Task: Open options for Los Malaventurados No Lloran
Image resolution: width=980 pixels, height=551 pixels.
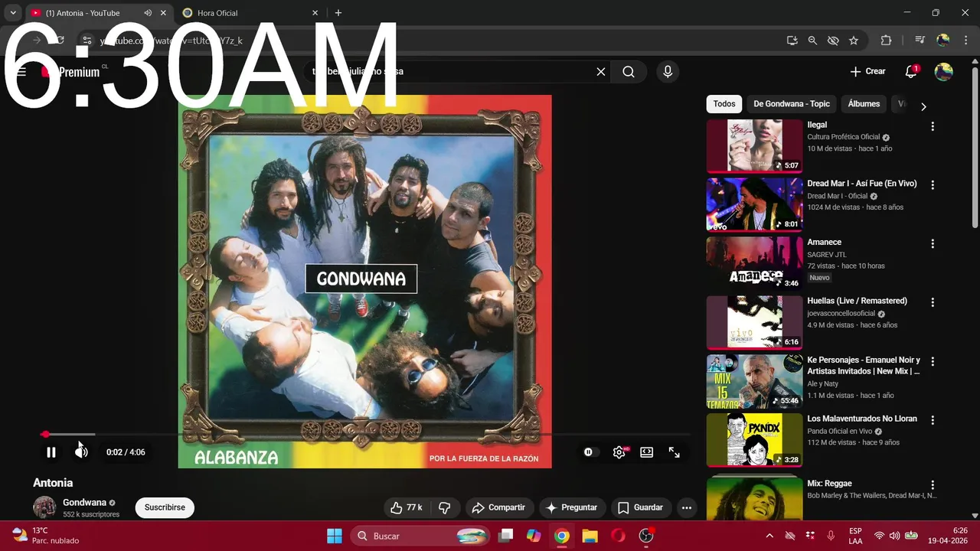Action: click(x=933, y=420)
